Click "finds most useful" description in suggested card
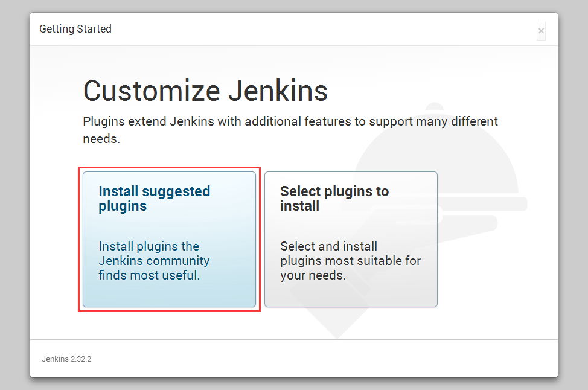This screenshot has height=390, width=588. pyautogui.click(x=149, y=275)
